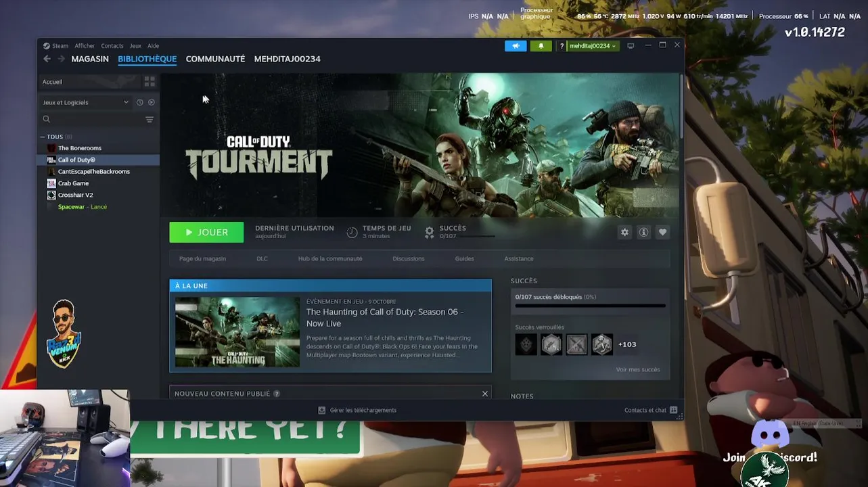Open the Jeux menu

pyautogui.click(x=135, y=46)
